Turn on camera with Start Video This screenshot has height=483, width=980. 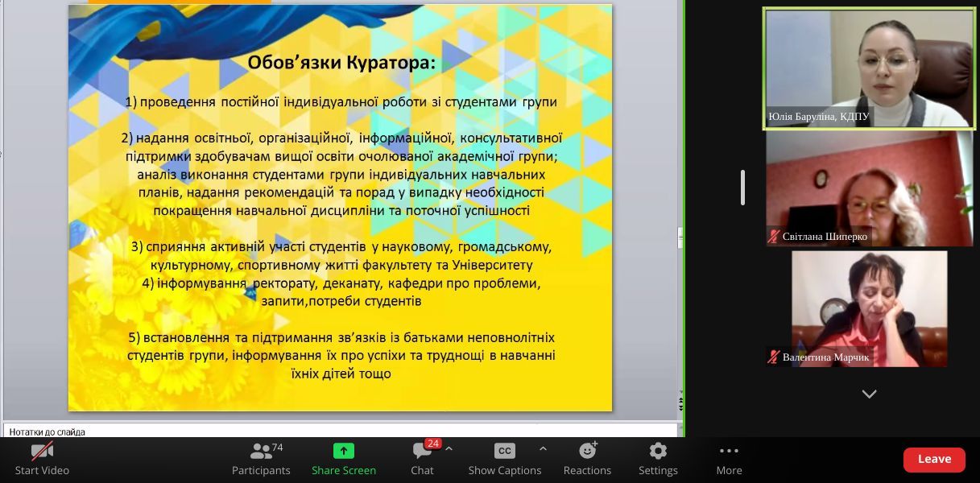point(42,458)
